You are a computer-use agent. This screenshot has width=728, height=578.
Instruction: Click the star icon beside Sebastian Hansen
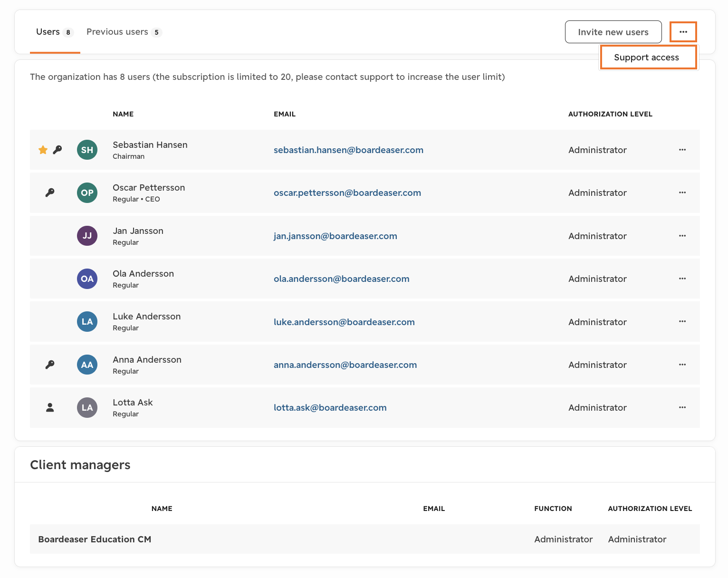point(43,150)
